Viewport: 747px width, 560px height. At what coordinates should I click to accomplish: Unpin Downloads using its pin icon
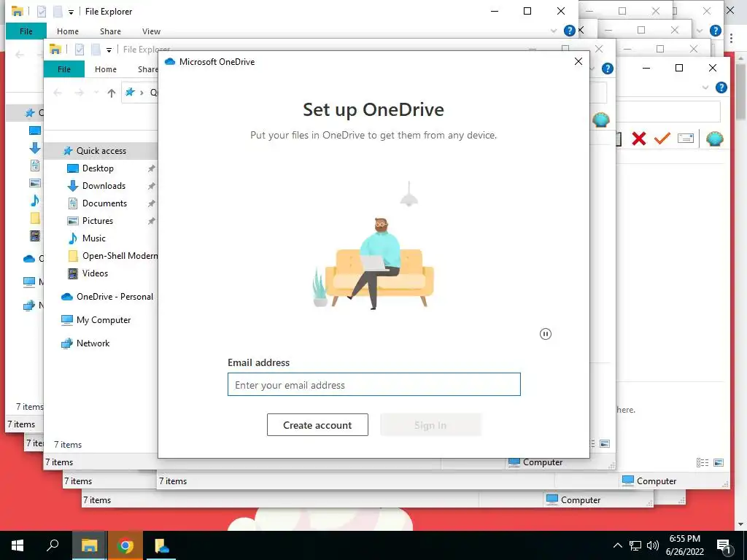click(x=152, y=186)
